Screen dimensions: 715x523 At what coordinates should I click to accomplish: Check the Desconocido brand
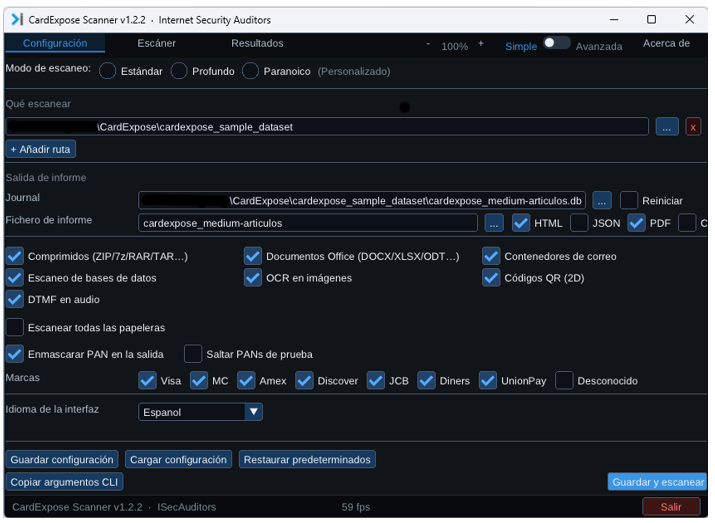pyautogui.click(x=564, y=381)
